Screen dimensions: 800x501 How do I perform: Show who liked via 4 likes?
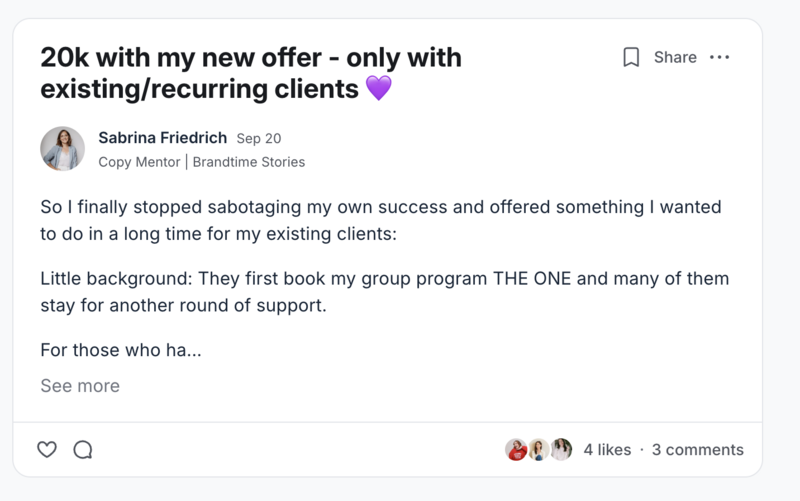tap(607, 450)
